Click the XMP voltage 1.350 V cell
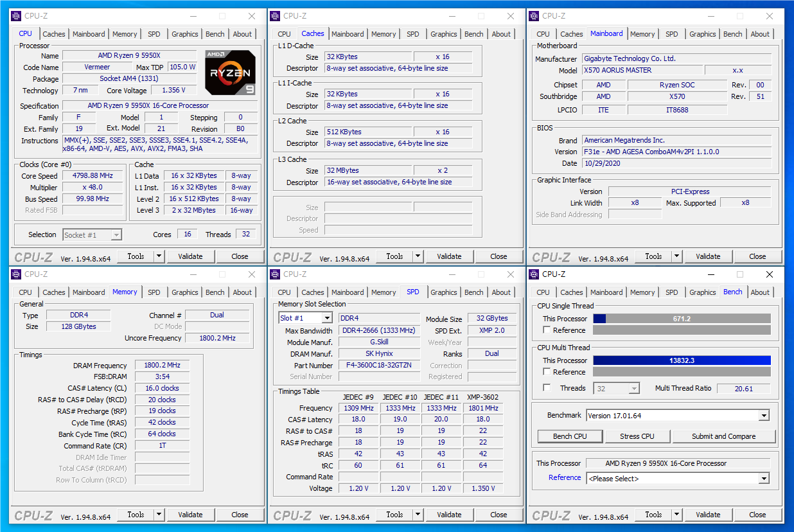Image resolution: width=794 pixels, height=532 pixels. pos(482,488)
